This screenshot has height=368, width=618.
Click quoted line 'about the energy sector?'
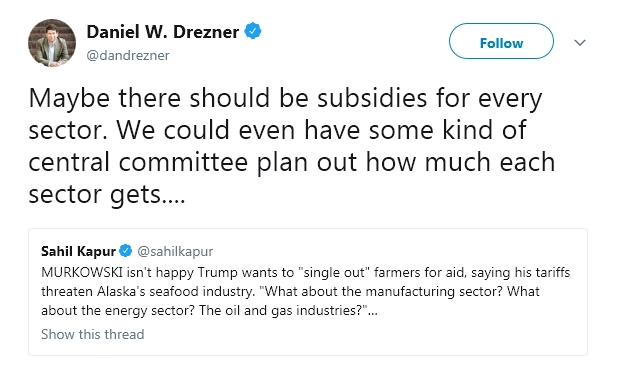(209, 310)
